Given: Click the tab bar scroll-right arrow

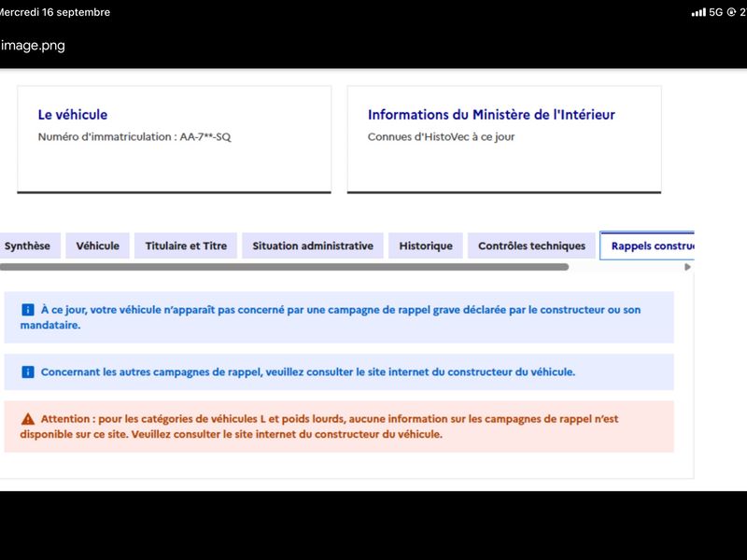Looking at the screenshot, I should [x=687, y=267].
